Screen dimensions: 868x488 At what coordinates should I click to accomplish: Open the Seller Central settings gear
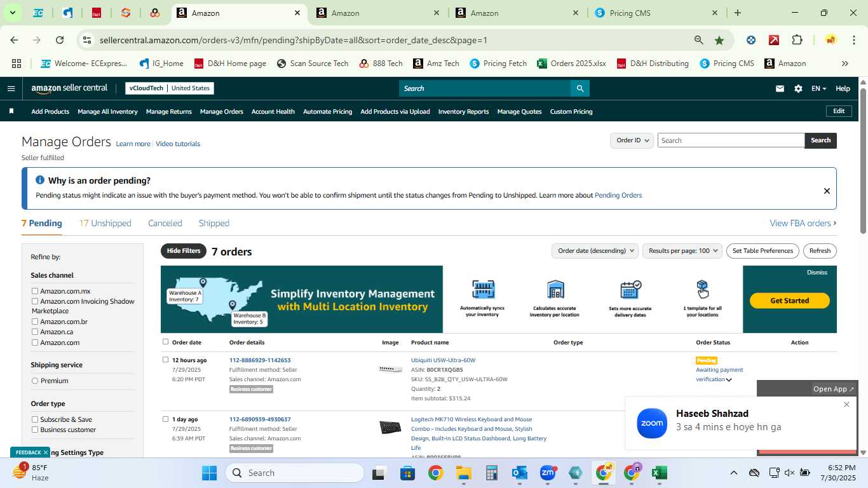pos(798,88)
